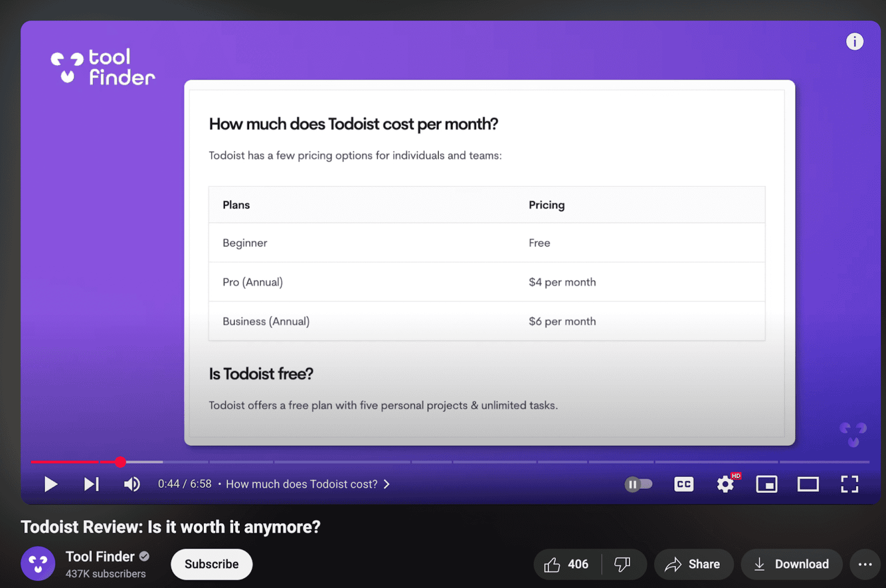Open the info card icon
This screenshot has height=588, width=886.
tap(854, 42)
